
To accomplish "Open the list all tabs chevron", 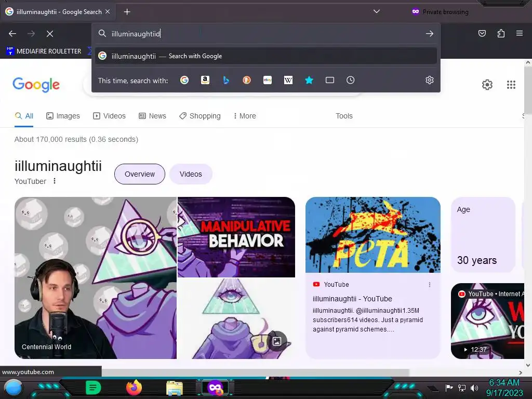I will pos(376,11).
